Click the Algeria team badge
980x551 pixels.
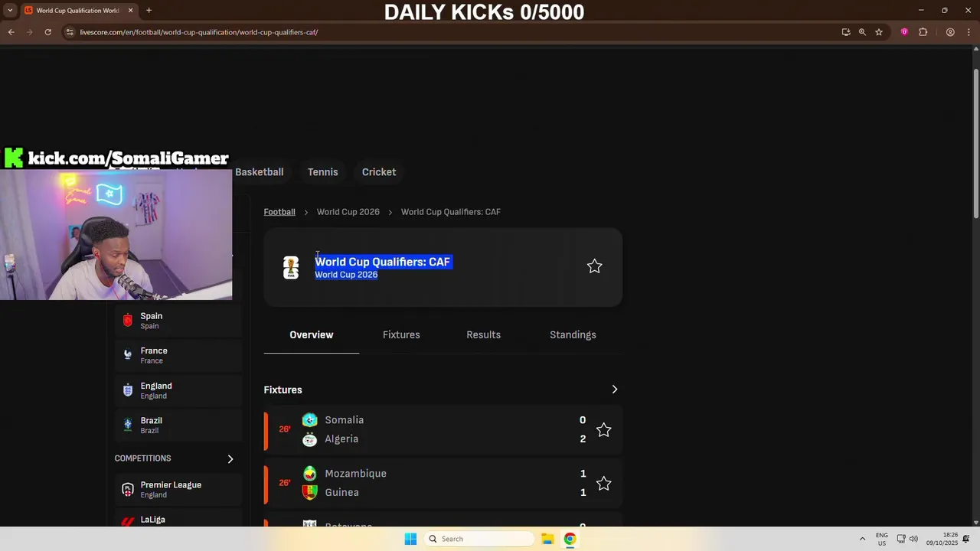[x=309, y=439]
